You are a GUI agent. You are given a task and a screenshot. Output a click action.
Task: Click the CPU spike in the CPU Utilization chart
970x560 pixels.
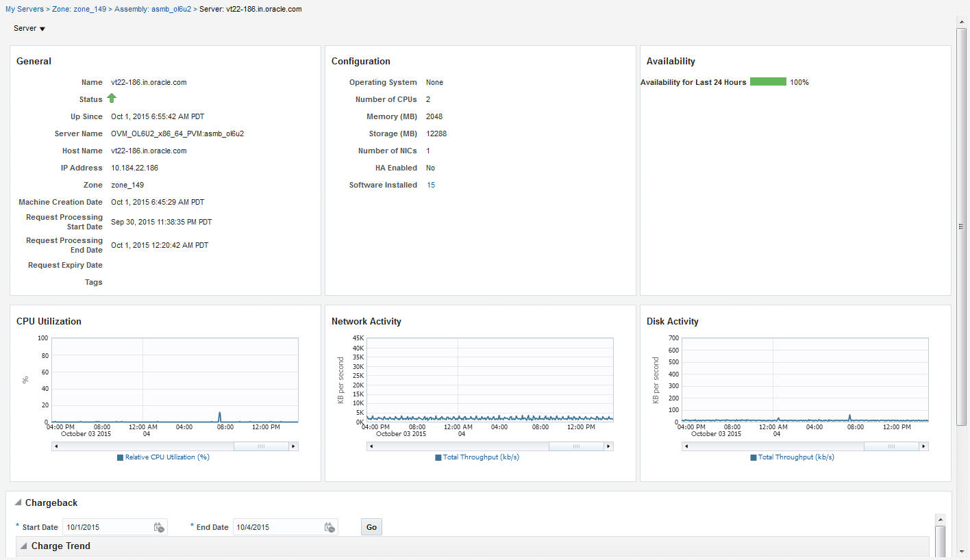[220, 416]
